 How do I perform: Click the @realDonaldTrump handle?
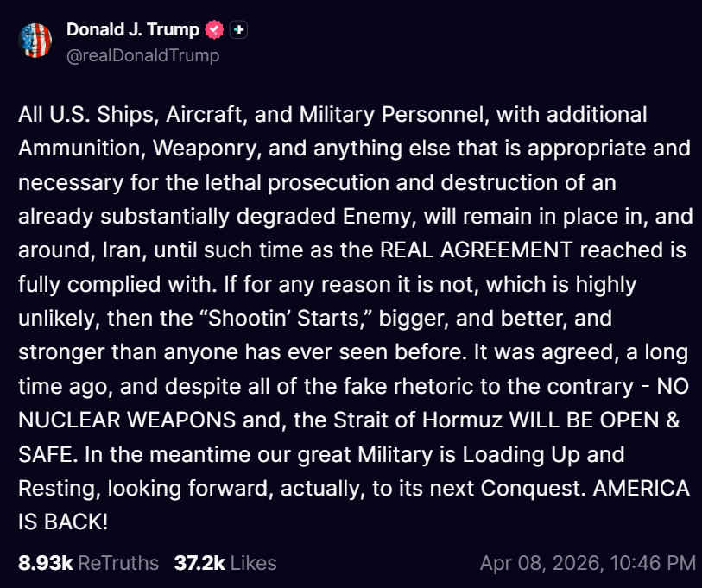tap(142, 55)
